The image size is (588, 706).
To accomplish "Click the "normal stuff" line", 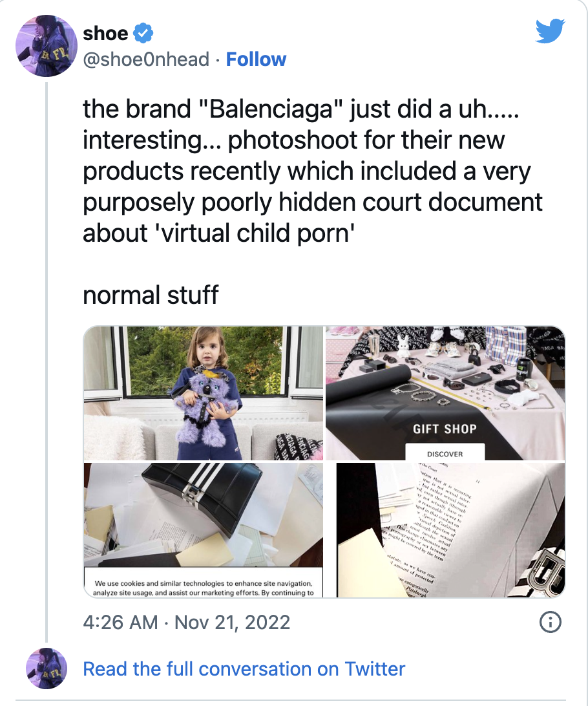I will pos(151,295).
